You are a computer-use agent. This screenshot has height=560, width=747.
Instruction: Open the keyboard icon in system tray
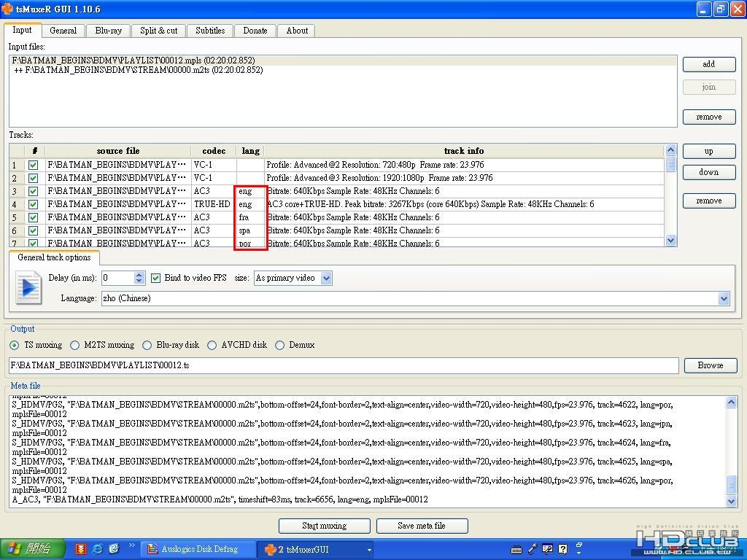coord(516,550)
